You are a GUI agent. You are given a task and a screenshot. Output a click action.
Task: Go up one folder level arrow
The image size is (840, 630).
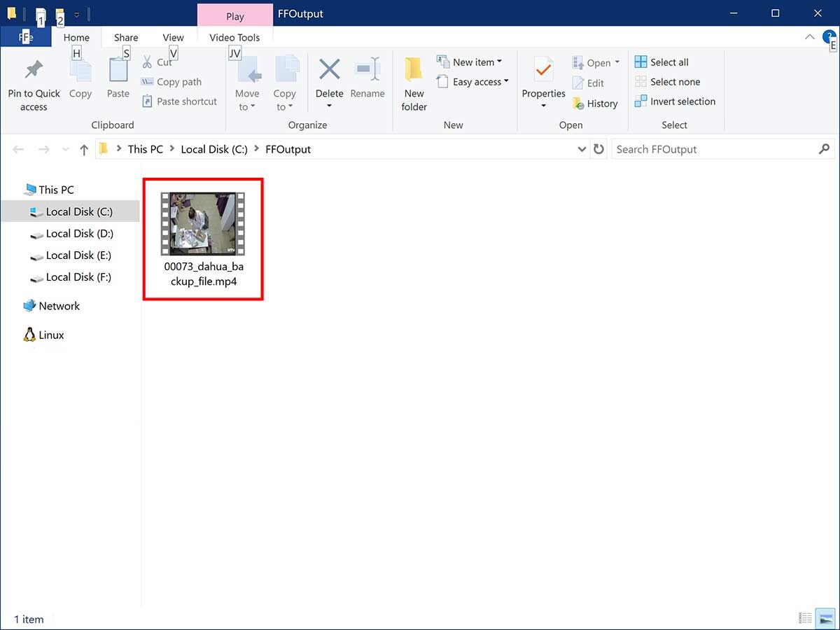pos(84,149)
